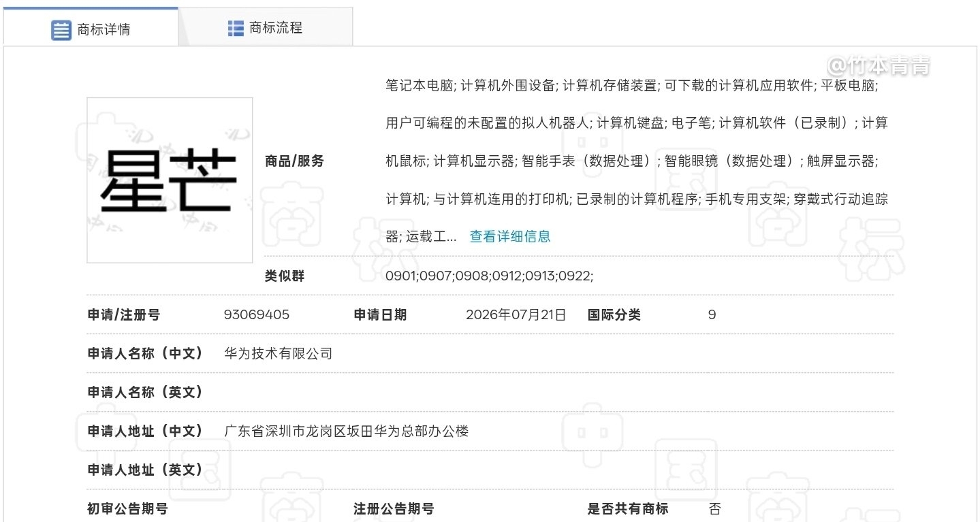
Task: Click the 注册公告期号 label
Action: coord(394,508)
